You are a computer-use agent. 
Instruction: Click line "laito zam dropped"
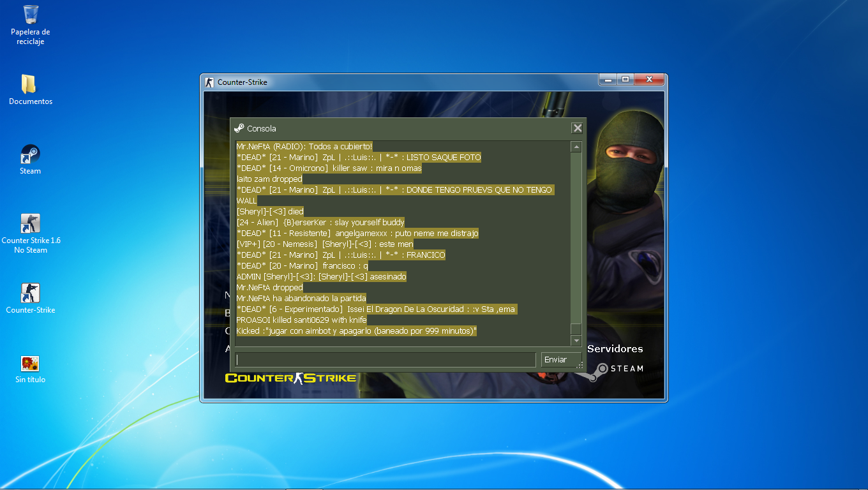point(269,179)
